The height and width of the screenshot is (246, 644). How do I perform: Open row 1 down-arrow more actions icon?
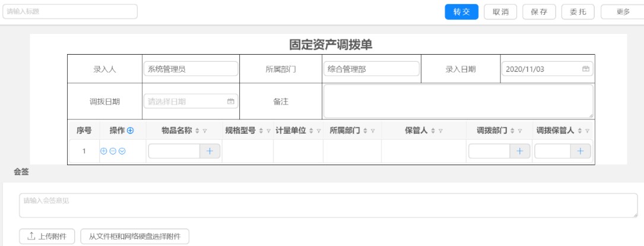[x=122, y=151]
